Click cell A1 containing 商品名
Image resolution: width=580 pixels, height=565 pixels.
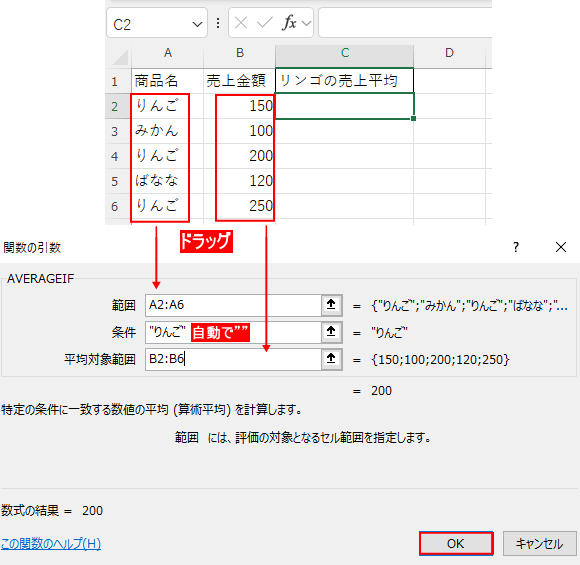(167, 81)
